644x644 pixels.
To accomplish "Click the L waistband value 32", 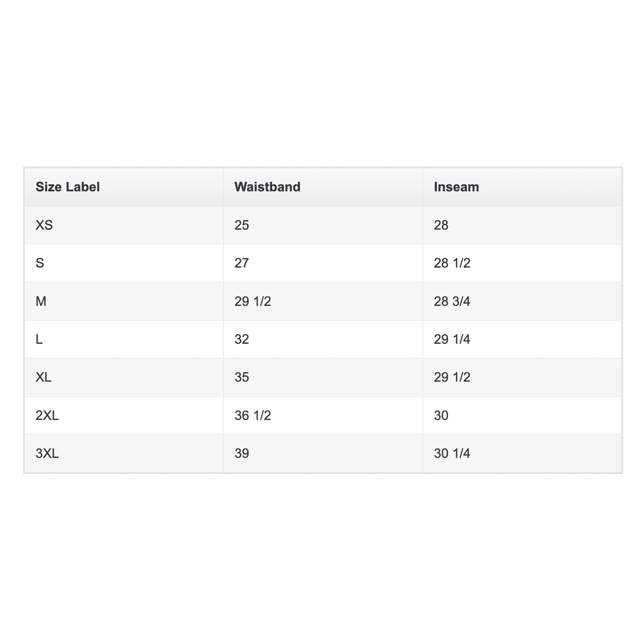I will (x=241, y=339).
